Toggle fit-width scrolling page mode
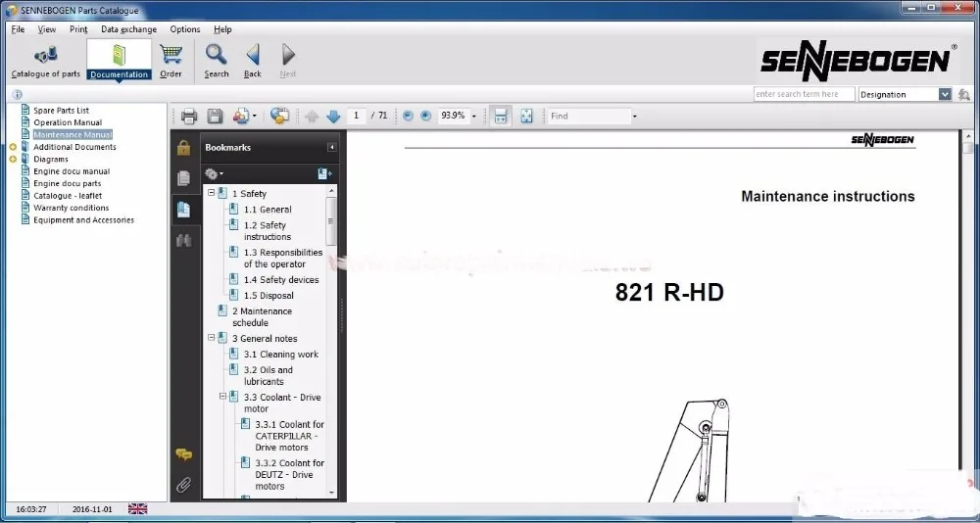 coord(501,117)
